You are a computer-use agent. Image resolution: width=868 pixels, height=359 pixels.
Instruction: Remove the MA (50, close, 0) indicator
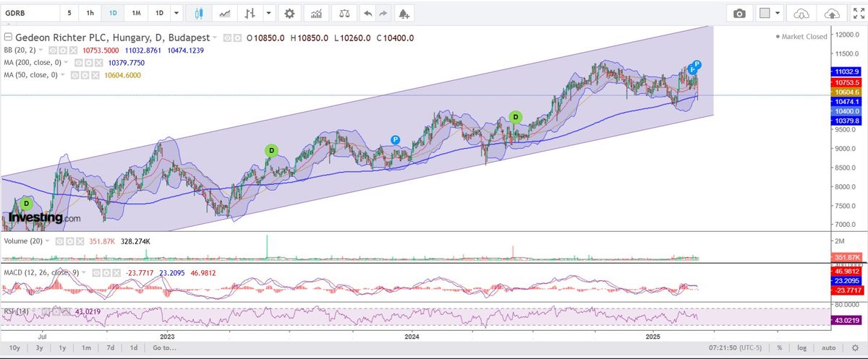click(95, 74)
